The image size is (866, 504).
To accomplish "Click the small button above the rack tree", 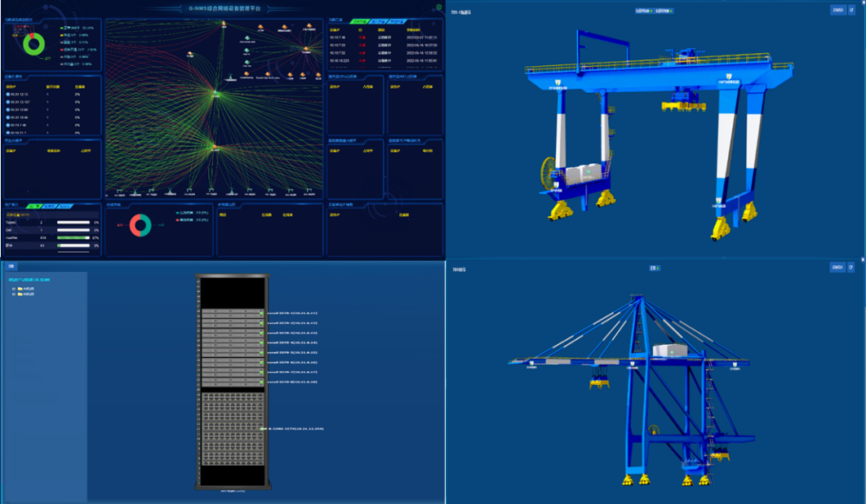I will [x=11, y=266].
